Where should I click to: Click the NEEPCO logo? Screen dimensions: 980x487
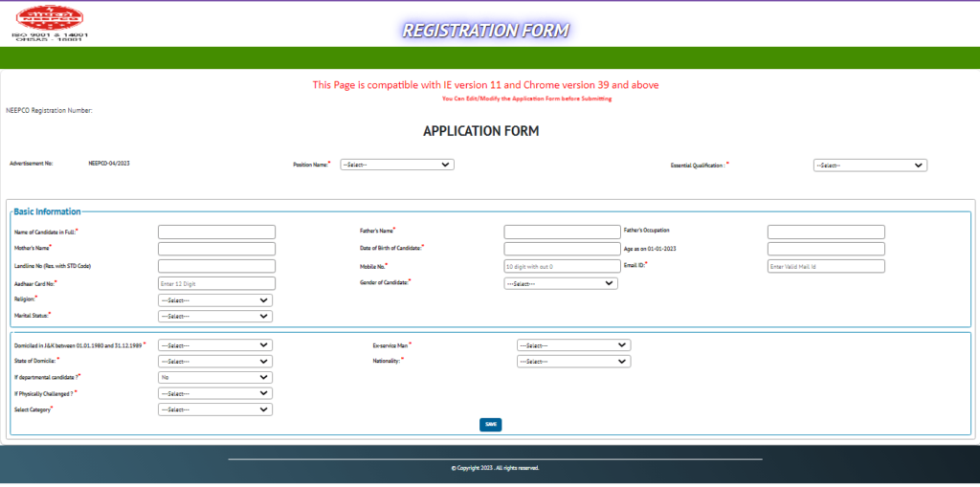coord(49,19)
